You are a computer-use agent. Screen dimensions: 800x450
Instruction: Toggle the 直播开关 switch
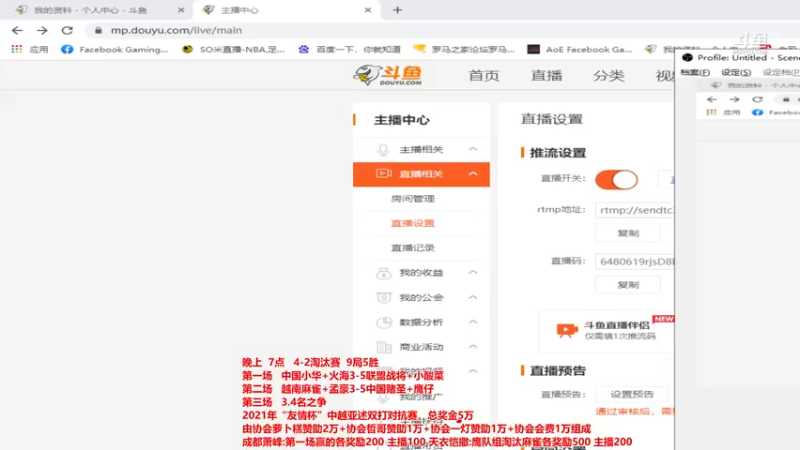point(616,180)
